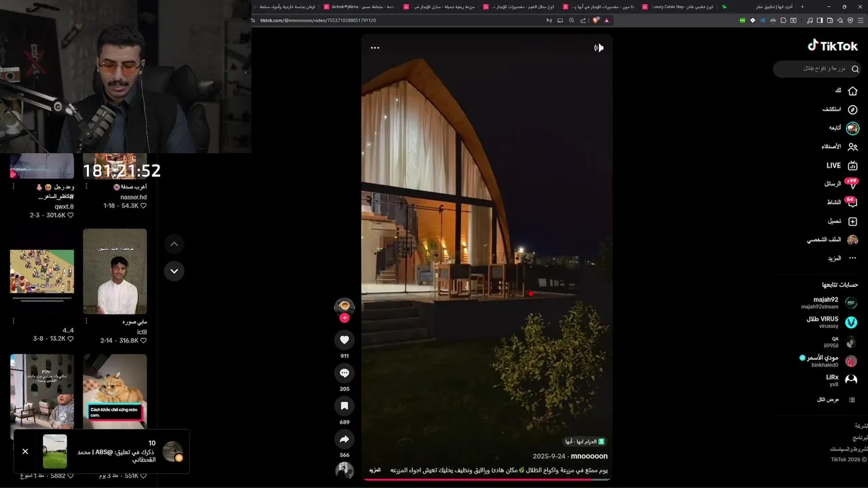The height and width of the screenshot is (488, 868).
Task: Open Messages (الرسائل) with 99+ badge
Action: click(842, 184)
